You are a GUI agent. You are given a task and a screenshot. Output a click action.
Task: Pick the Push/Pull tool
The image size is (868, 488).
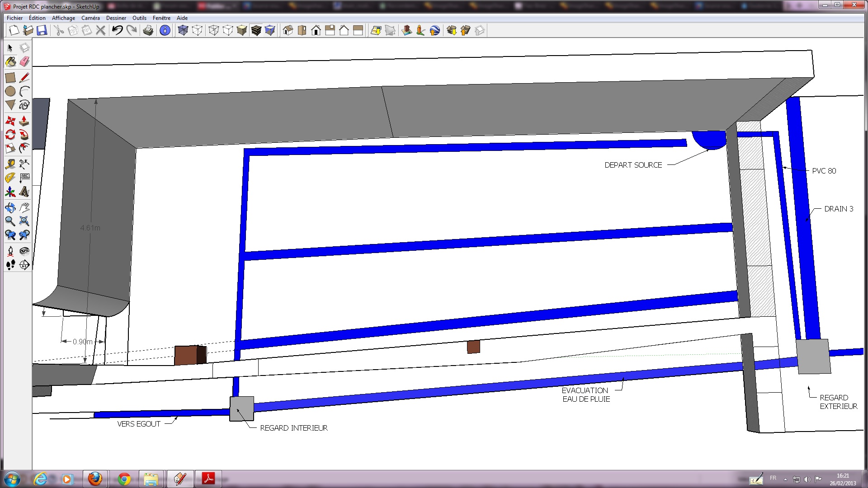(x=24, y=121)
